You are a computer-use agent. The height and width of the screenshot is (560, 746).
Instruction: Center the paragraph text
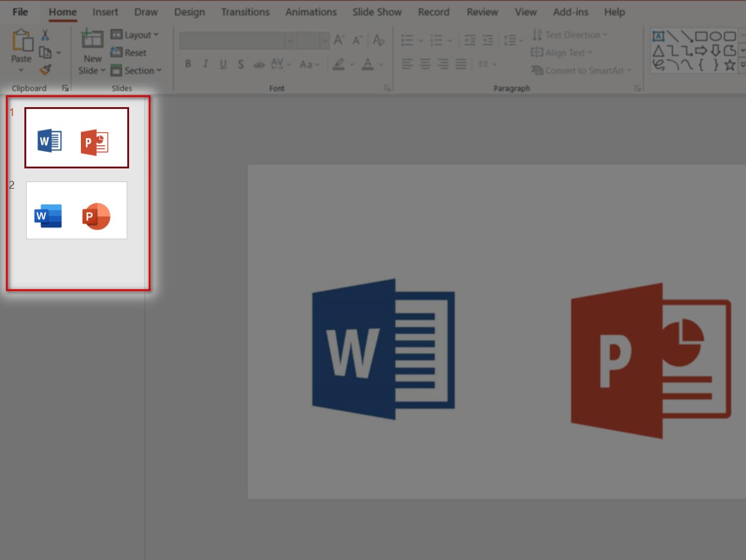click(425, 64)
